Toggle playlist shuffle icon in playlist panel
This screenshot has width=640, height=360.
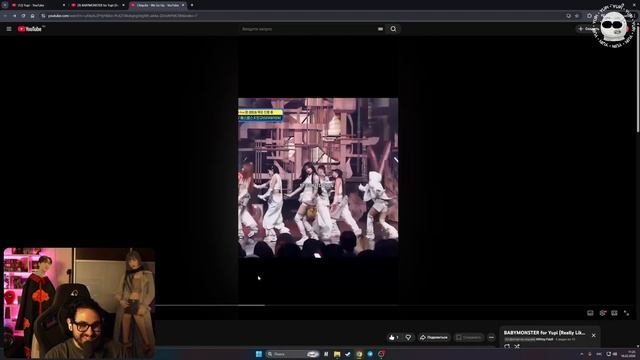[x=517, y=346]
